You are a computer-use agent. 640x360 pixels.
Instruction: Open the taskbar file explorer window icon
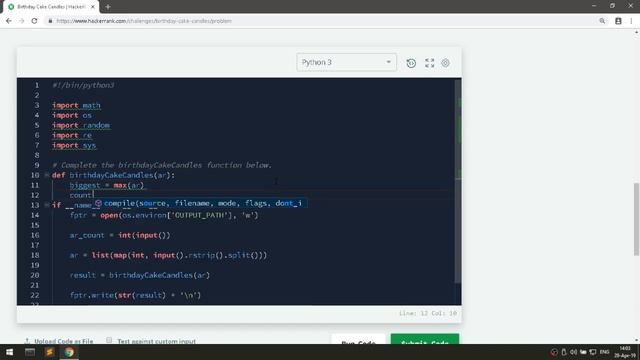pos(30,352)
